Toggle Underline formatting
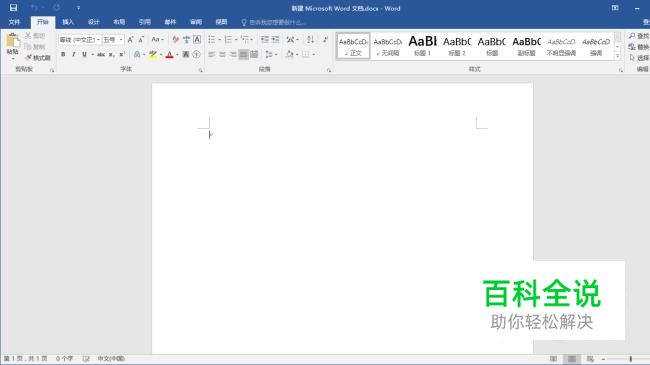This screenshot has width=650, height=365. 84,54
